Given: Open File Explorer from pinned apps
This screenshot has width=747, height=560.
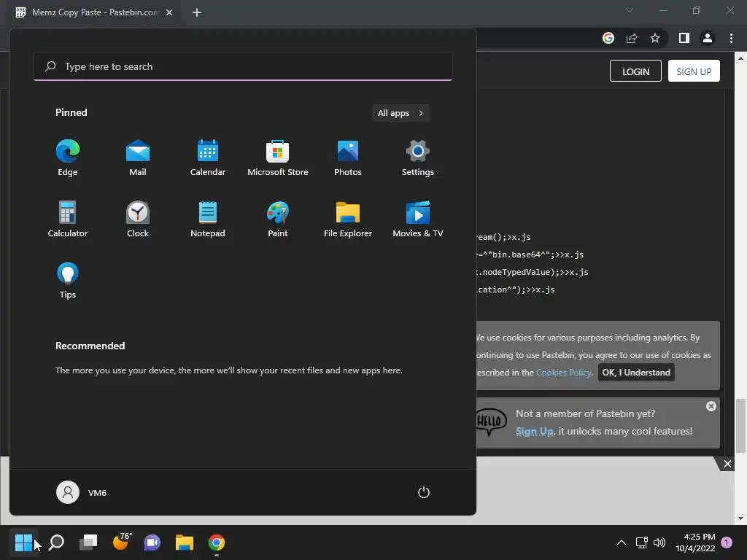Looking at the screenshot, I should 348,219.
